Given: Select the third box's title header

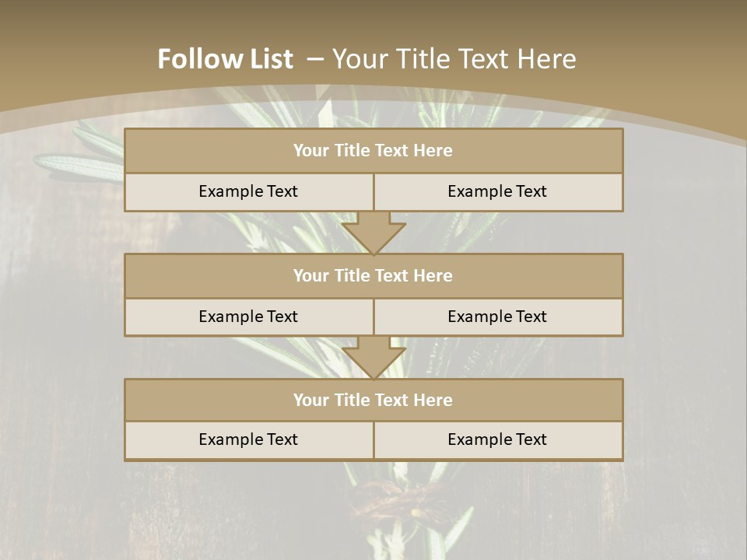Looking at the screenshot, I should coord(373,401).
